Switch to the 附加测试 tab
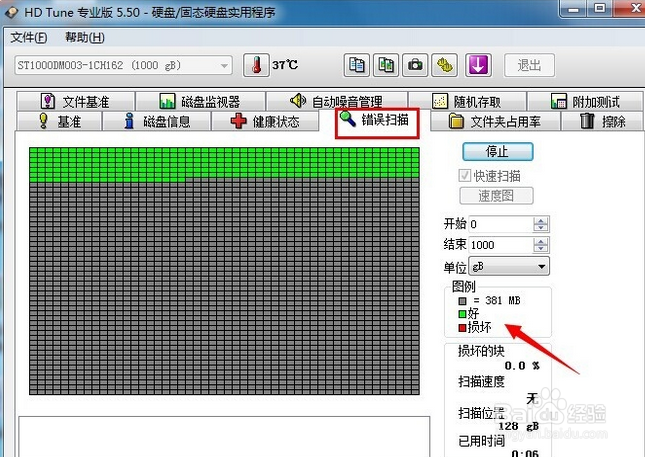The height and width of the screenshot is (457, 645). coord(585,101)
